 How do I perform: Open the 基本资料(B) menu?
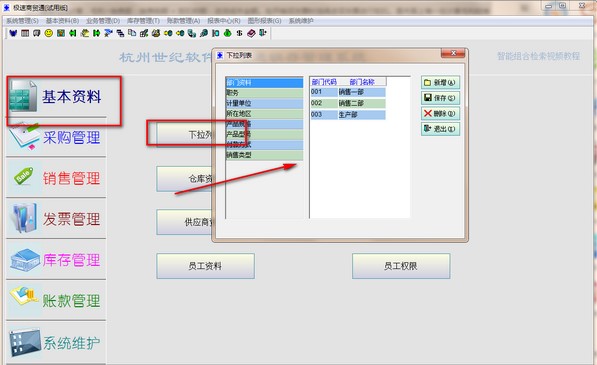62,21
